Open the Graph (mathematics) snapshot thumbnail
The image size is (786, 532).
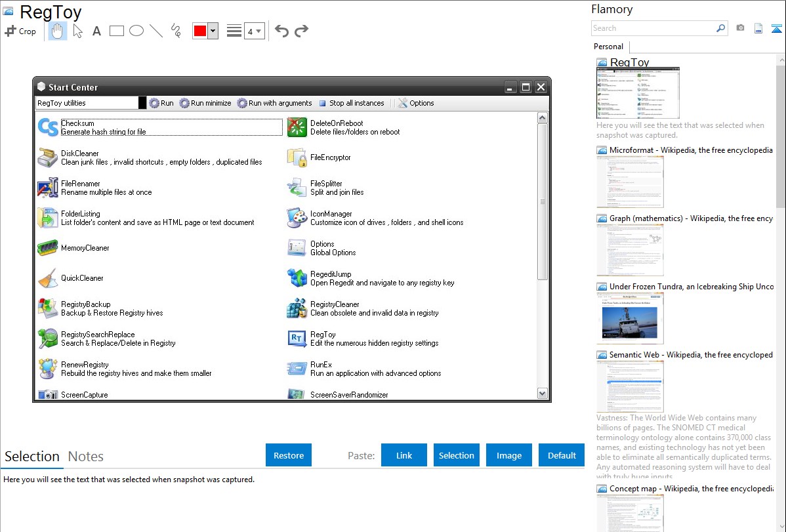tap(630, 250)
